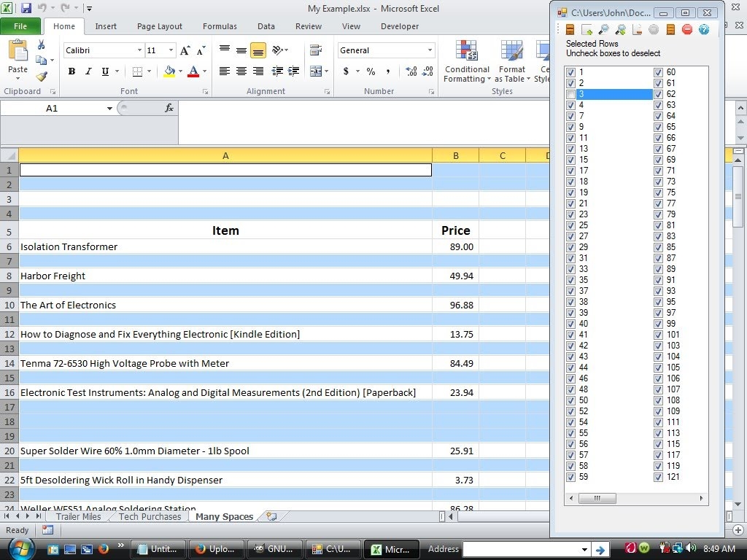Click the Copy icon in Clipboard group
This screenshot has width=747, height=560.
pos(42,60)
